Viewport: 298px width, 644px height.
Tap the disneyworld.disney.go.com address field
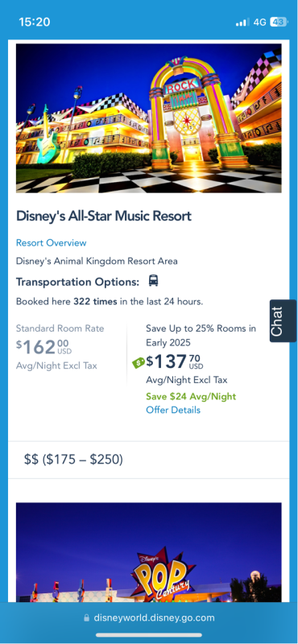[149, 617]
